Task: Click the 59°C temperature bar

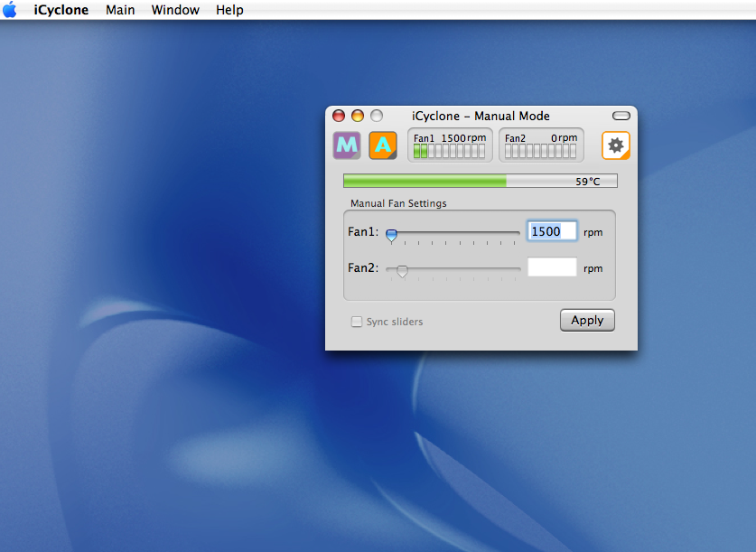Action: coord(480,182)
